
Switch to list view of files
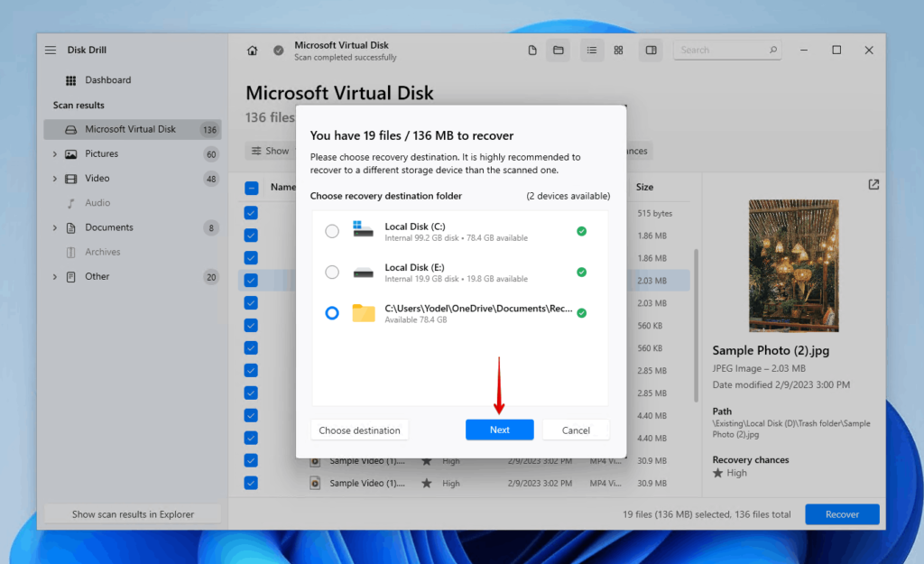point(592,50)
